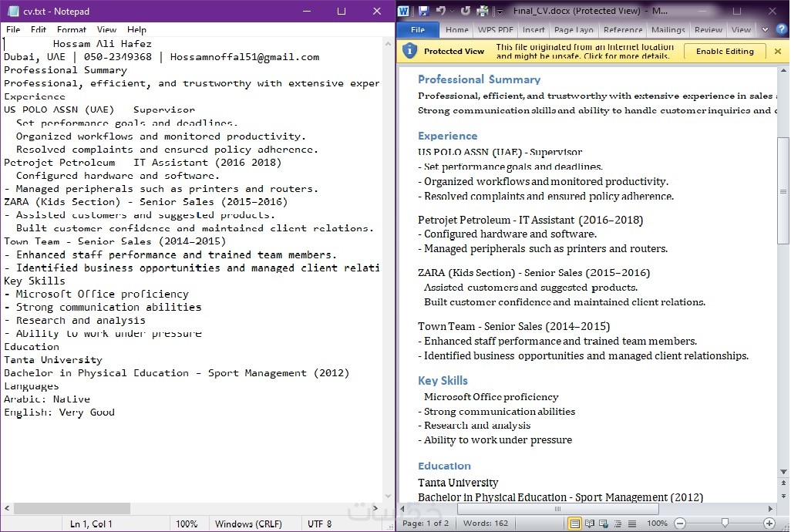
Task: Click Notepad's horizontal scroll right arrow
Action: point(375,508)
